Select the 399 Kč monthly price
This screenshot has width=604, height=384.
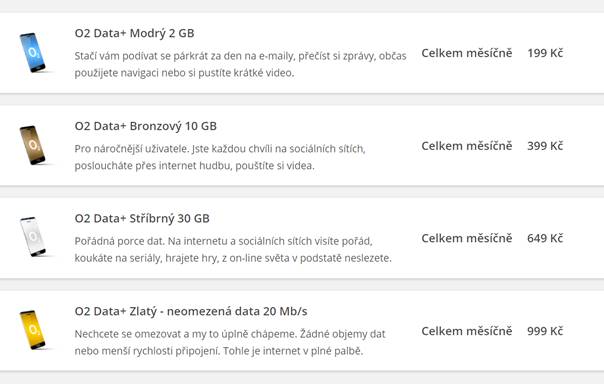545,146
